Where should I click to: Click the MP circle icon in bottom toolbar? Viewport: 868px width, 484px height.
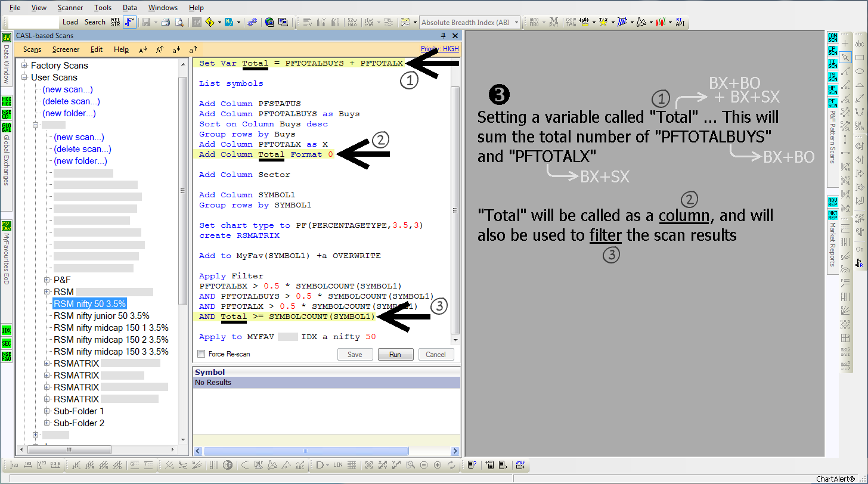[x=228, y=465]
